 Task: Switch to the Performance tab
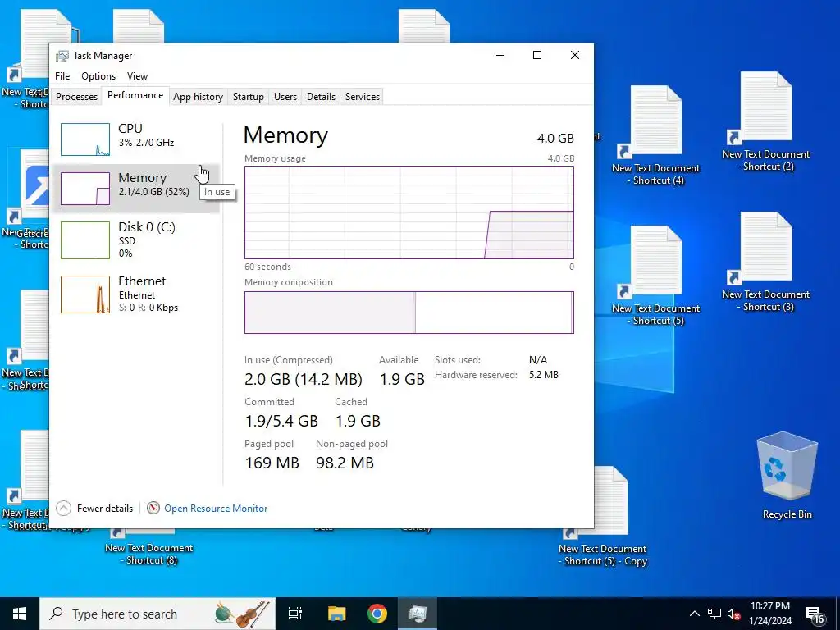[135, 95]
